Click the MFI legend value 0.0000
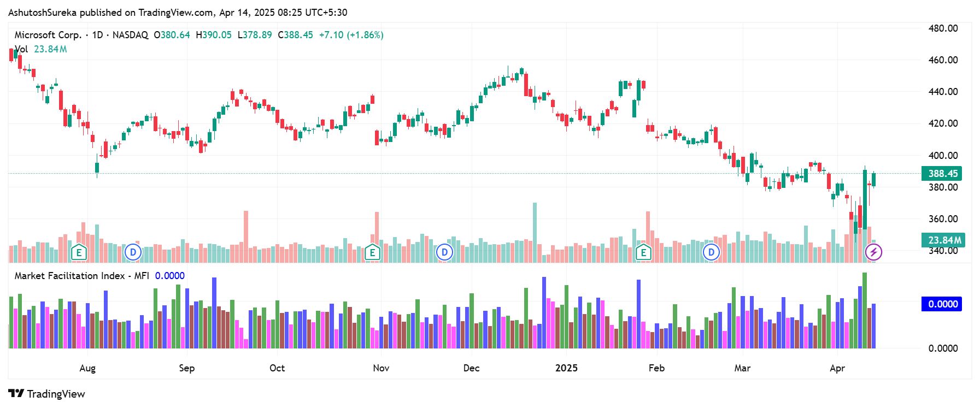This screenshot has width=980, height=408. pyautogui.click(x=170, y=276)
